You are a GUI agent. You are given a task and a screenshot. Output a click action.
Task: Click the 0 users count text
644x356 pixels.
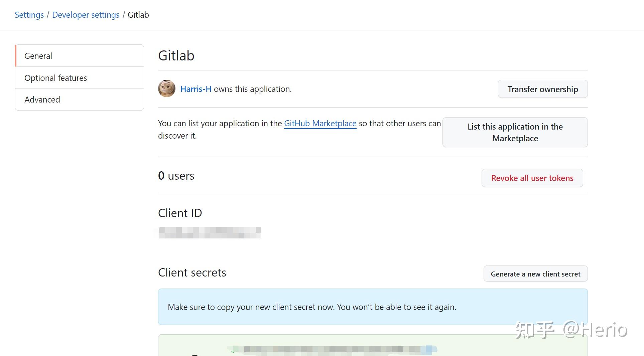click(176, 175)
